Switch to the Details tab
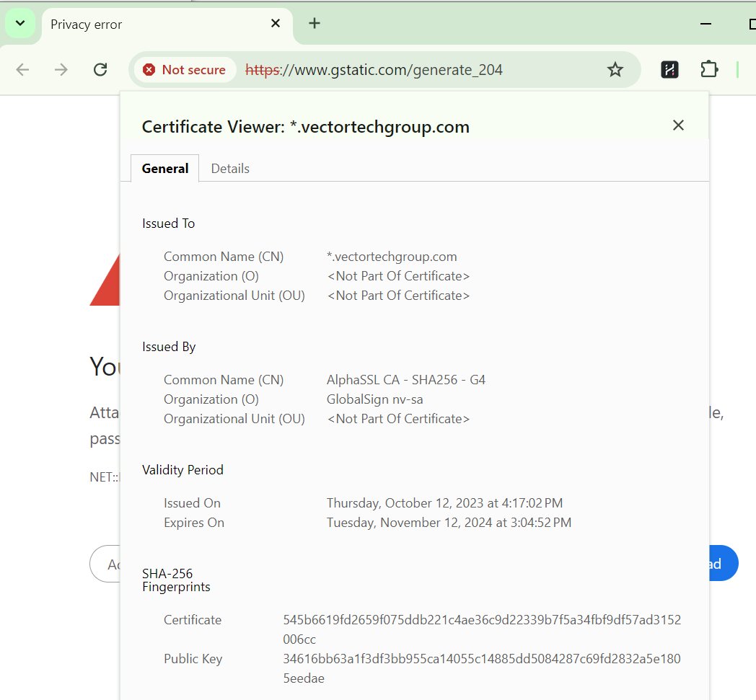This screenshot has height=700, width=756. [x=230, y=169]
